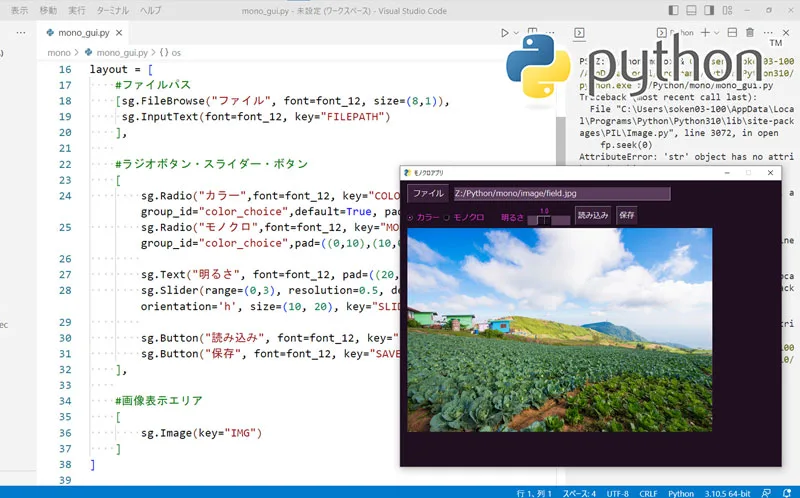Kill terminal with trash icon
800x498 pixels.
(750, 33)
